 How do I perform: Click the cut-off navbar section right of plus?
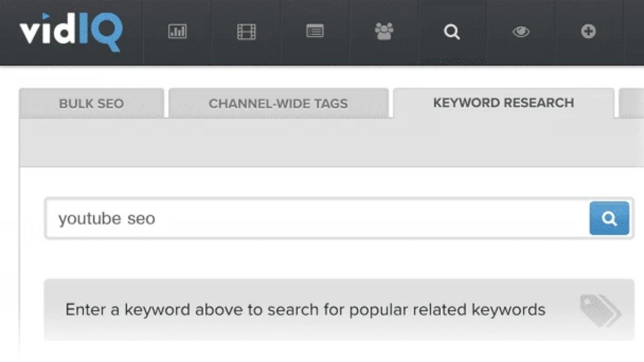pos(634,32)
